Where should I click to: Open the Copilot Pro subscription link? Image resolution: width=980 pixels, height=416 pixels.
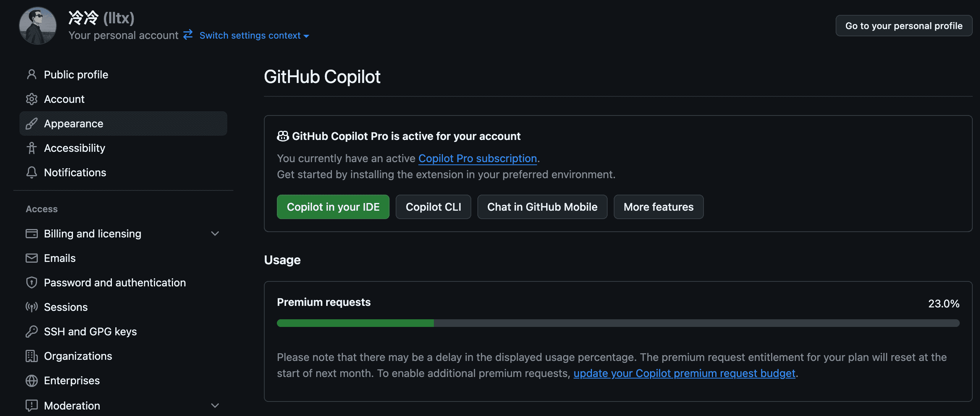click(x=477, y=158)
